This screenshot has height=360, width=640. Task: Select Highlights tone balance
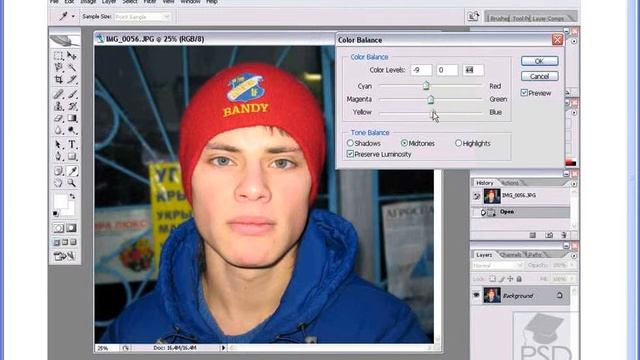pos(458,143)
